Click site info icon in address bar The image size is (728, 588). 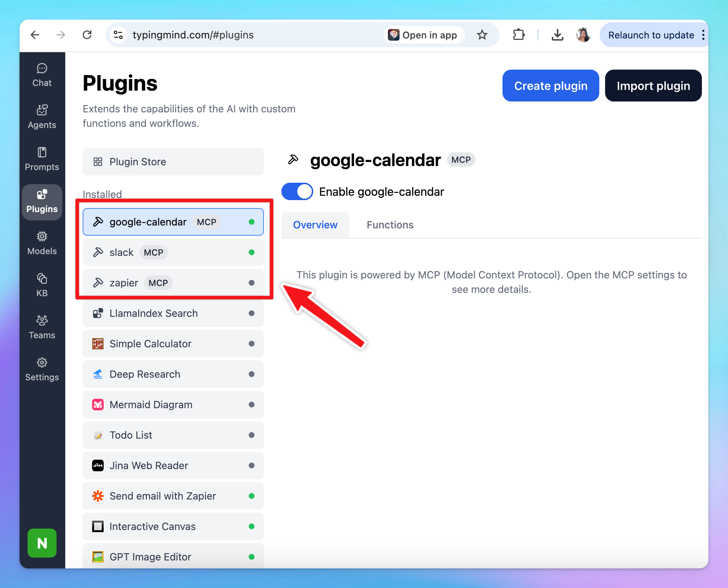pyautogui.click(x=118, y=35)
